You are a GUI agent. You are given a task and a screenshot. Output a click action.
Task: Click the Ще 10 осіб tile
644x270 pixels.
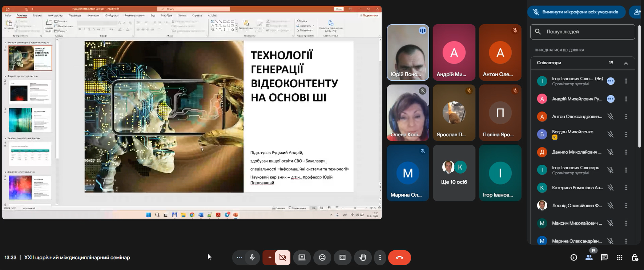click(454, 173)
